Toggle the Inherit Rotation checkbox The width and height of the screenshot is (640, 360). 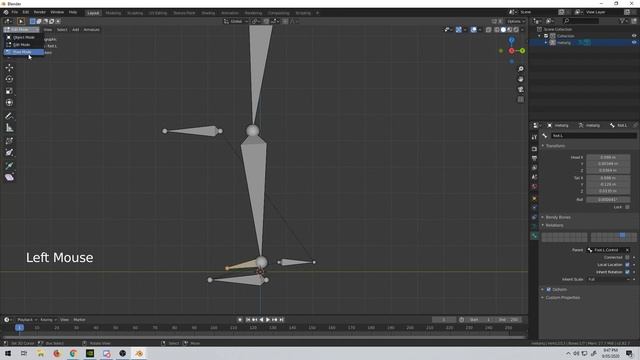(x=627, y=272)
